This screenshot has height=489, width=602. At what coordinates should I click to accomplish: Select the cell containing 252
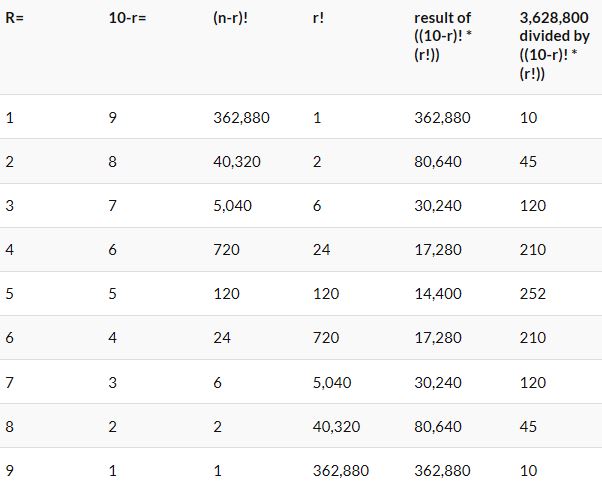click(x=533, y=294)
